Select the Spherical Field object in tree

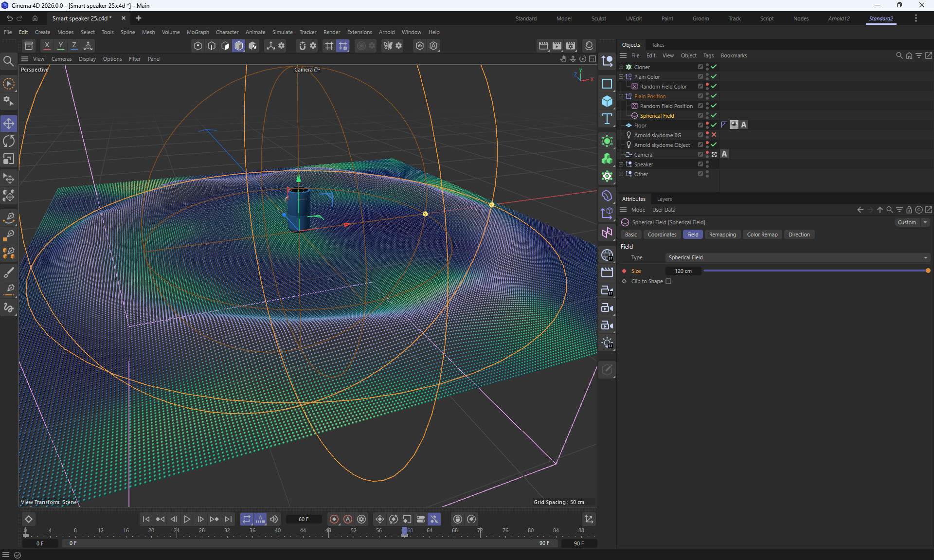657,116
